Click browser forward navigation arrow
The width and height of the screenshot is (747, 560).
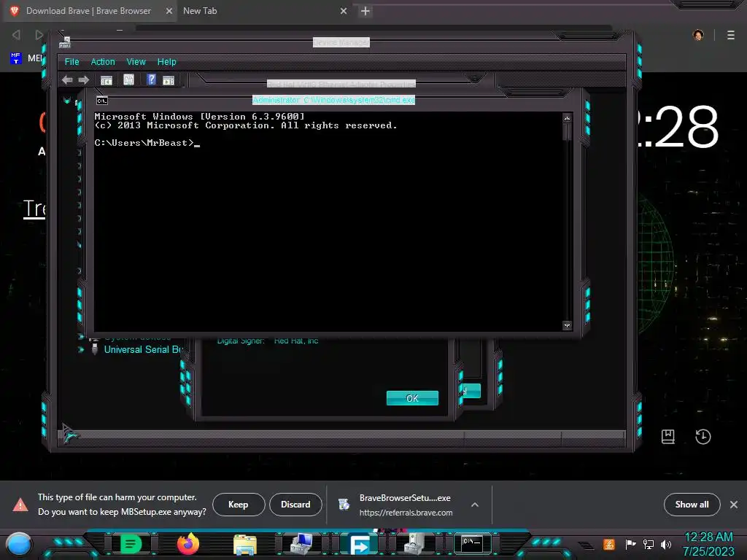[39, 35]
